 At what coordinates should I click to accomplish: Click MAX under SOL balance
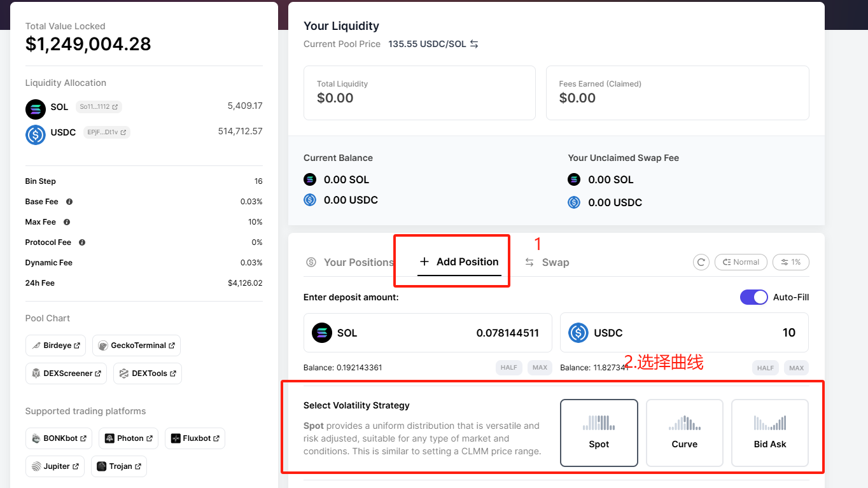540,368
